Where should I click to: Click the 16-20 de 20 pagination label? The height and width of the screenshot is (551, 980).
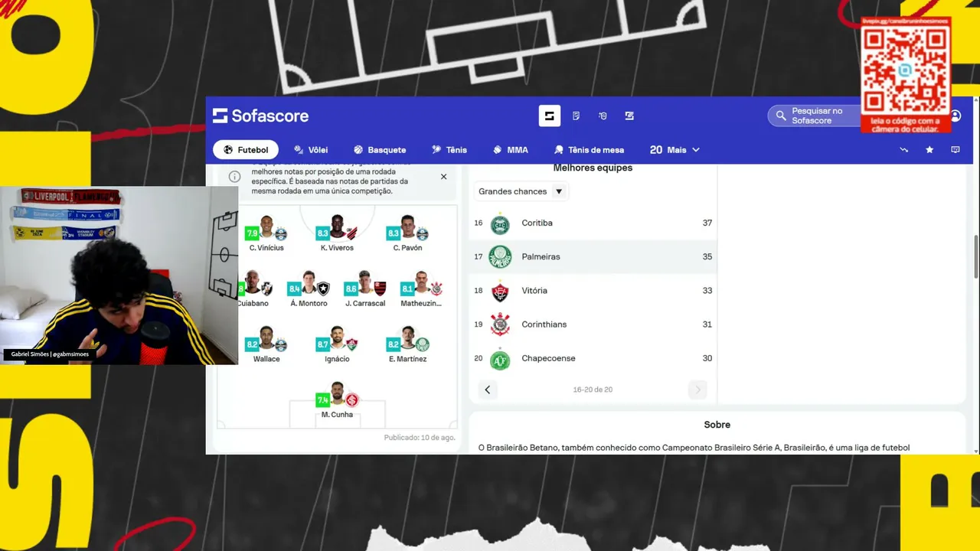(593, 390)
